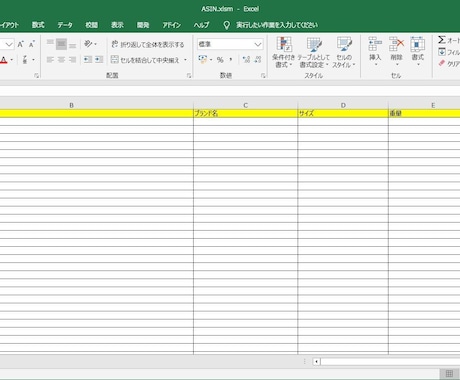Switch to Normal view in status bar
This screenshot has height=380, width=460.
(449, 373)
